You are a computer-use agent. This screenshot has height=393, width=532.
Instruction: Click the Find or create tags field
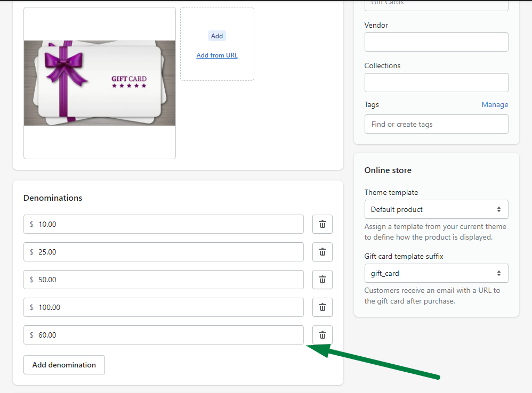437,124
